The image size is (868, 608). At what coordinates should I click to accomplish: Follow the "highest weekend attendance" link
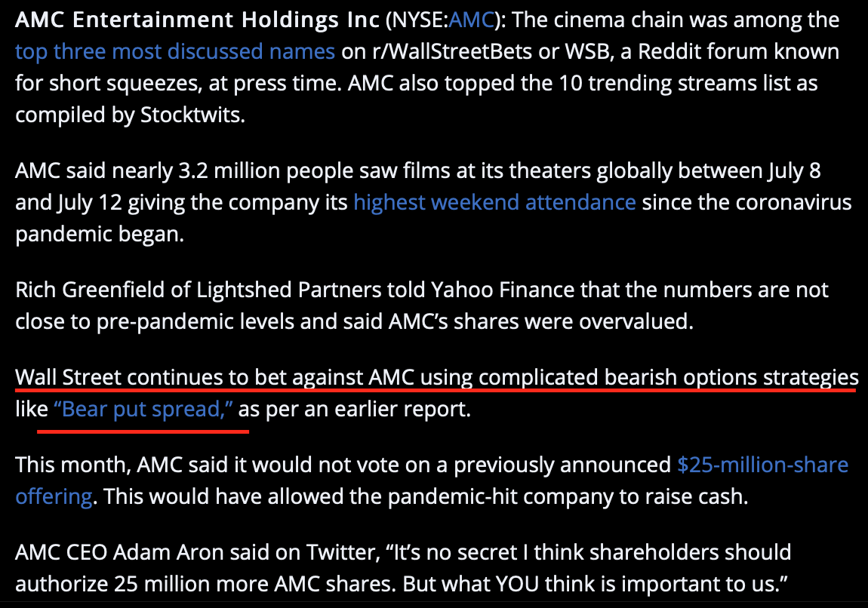click(494, 202)
